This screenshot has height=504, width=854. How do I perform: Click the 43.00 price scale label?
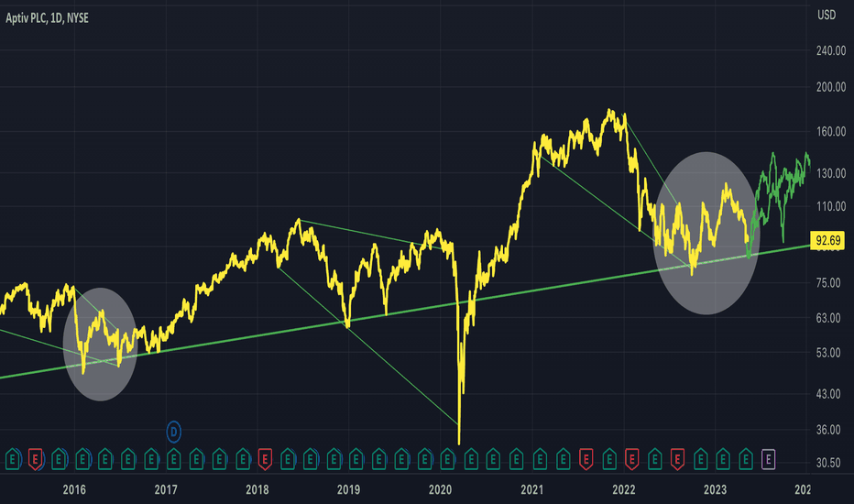coord(830,394)
